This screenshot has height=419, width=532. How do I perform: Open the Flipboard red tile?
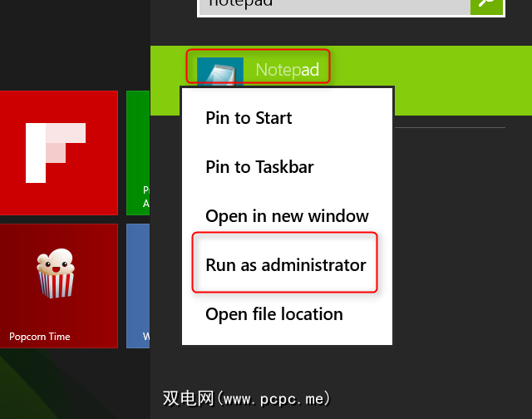[x=59, y=153]
